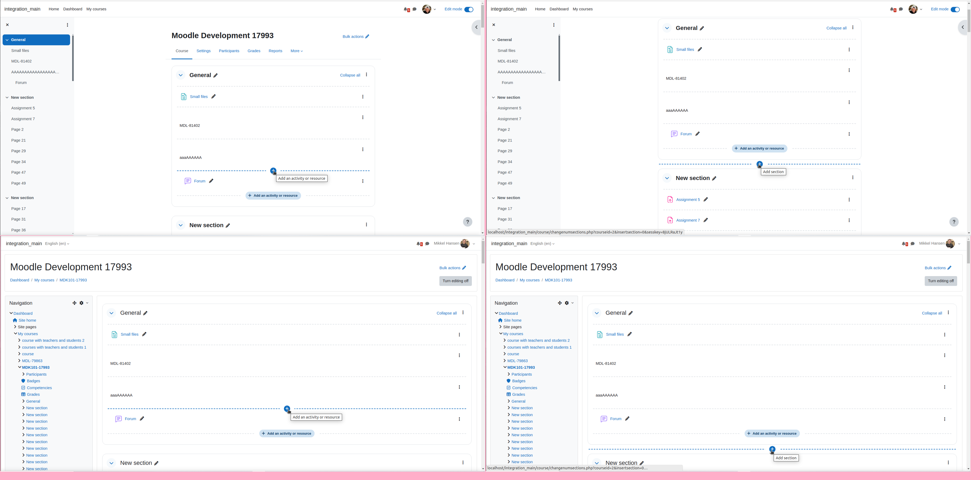Open course index options kebab in top-left window
The height and width of the screenshot is (480, 980).
point(67,25)
